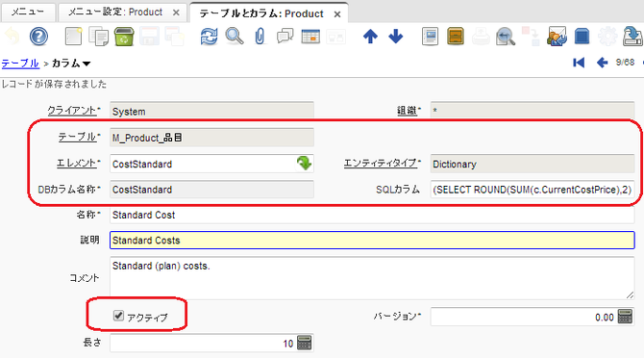The height and width of the screenshot is (358, 644).
Task: Go to detail record with the down arrow
Action: coord(395,37)
